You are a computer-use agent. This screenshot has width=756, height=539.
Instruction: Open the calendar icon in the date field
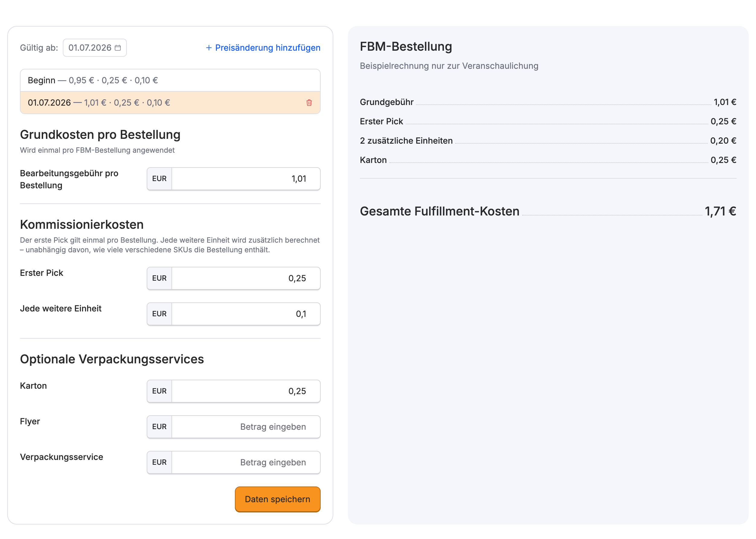pos(117,48)
